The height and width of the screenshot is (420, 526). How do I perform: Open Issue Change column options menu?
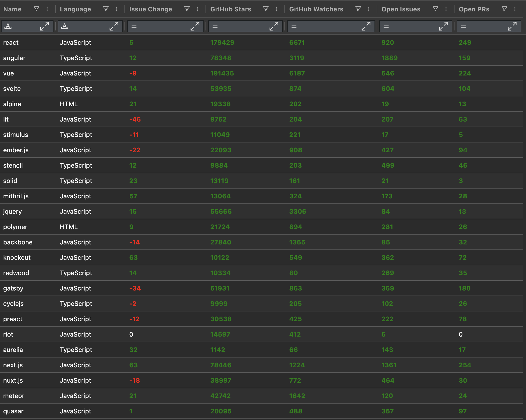tap(198, 9)
